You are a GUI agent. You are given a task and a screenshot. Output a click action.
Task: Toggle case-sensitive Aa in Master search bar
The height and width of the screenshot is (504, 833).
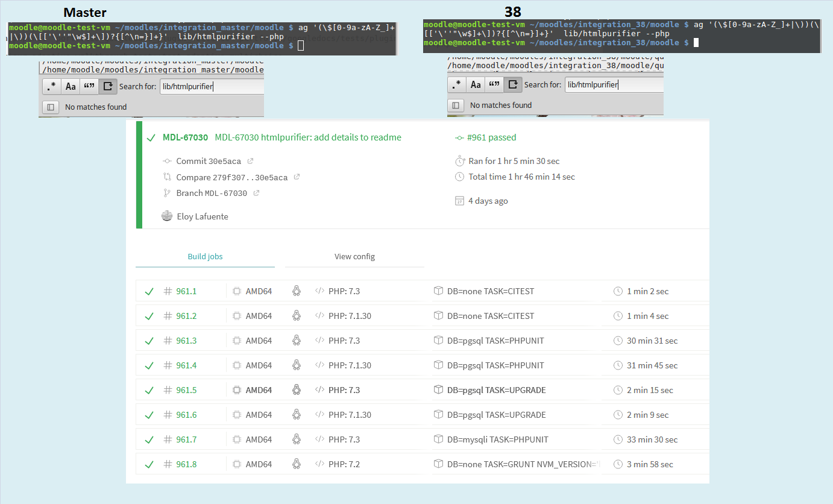tap(71, 87)
